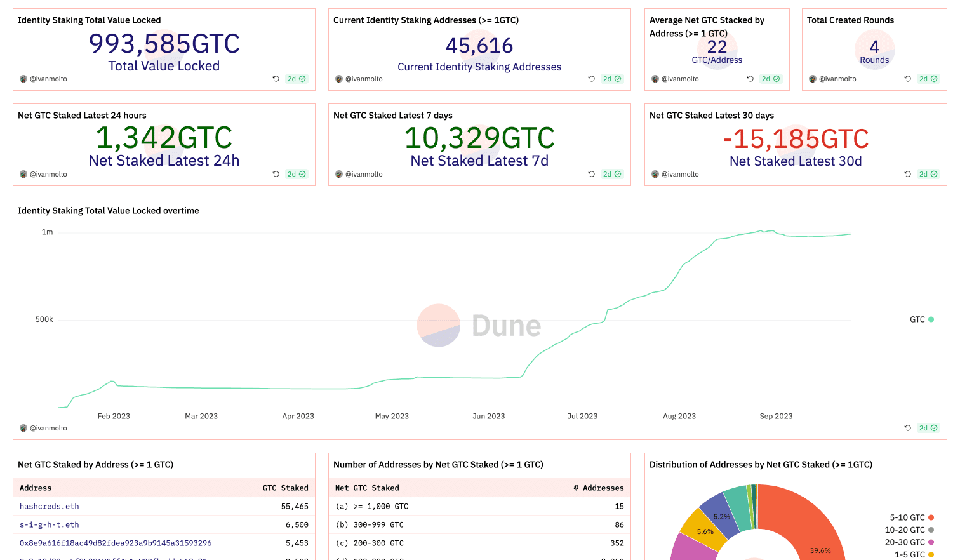Viewport: 960px width, 560px height.
Task: Open the Distribution of Addresses by Net GTC Staked title
Action: [761, 465]
